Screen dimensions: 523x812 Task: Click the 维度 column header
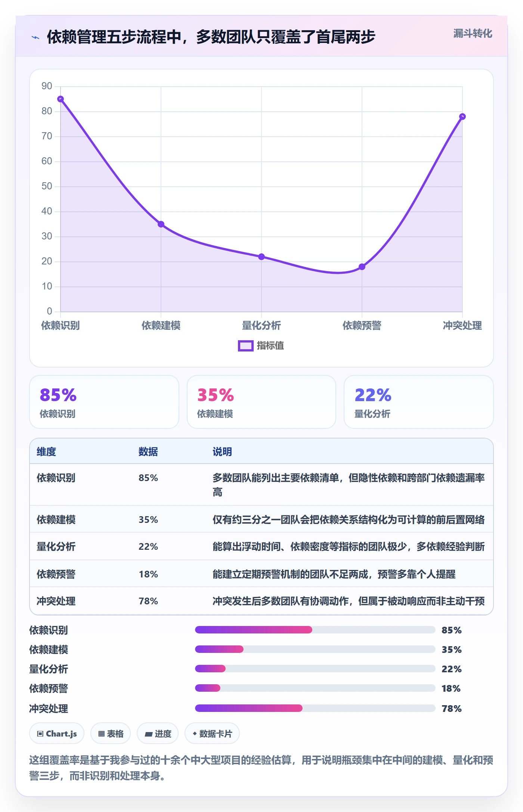click(x=46, y=452)
